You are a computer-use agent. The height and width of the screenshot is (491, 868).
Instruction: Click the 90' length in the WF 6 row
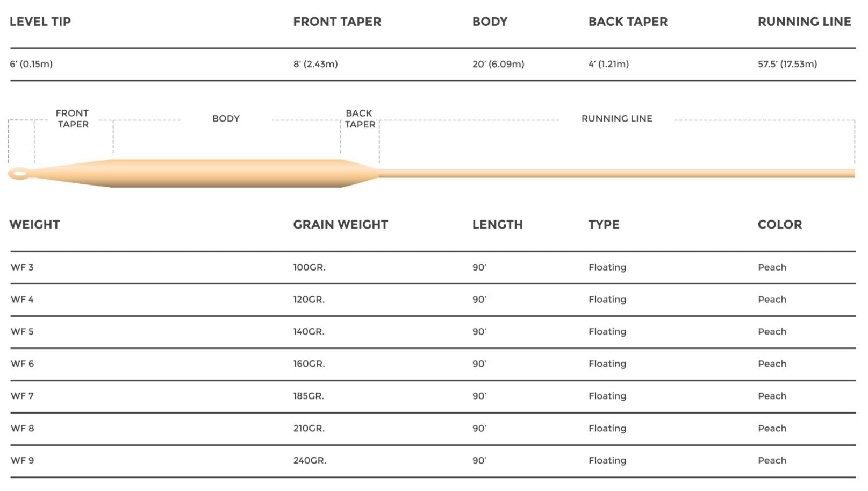[479, 364]
